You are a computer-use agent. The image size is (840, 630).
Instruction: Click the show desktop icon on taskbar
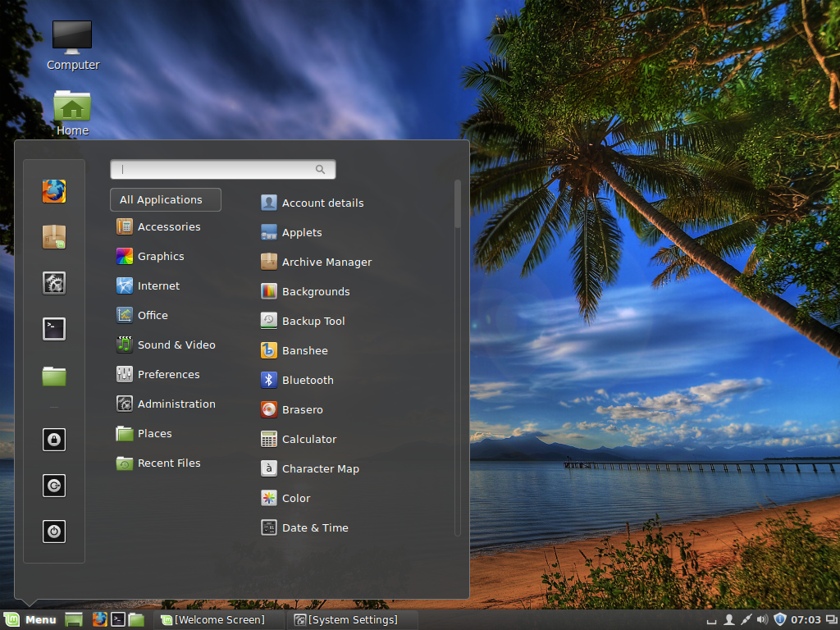pos(73,619)
